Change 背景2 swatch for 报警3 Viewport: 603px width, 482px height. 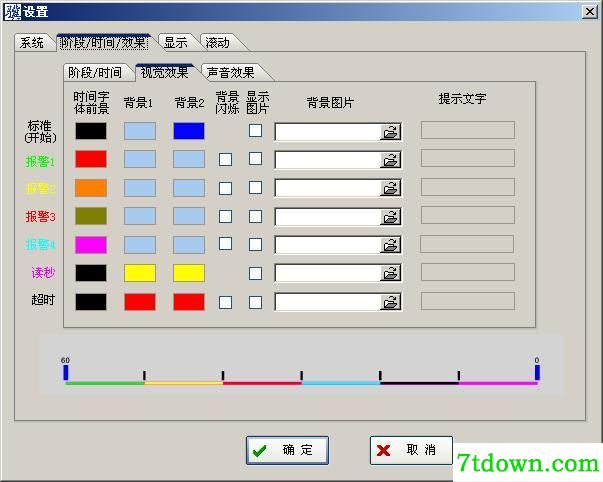pyautogui.click(x=189, y=216)
